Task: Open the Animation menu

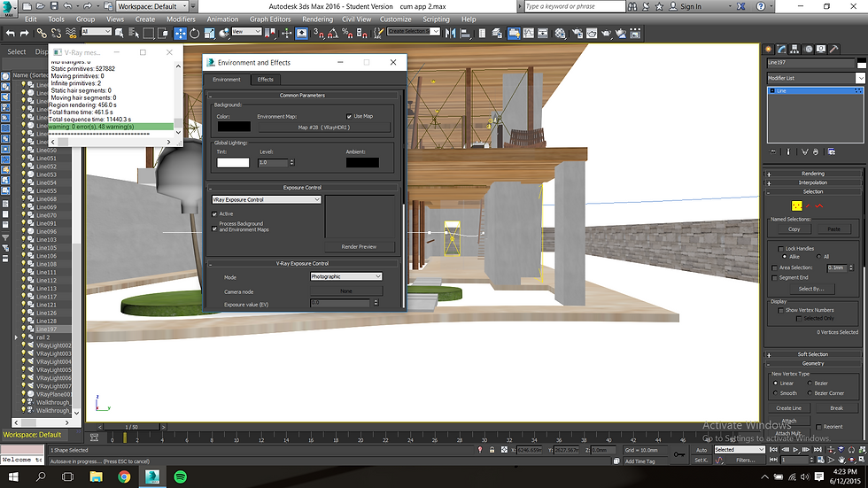Action: (222, 19)
